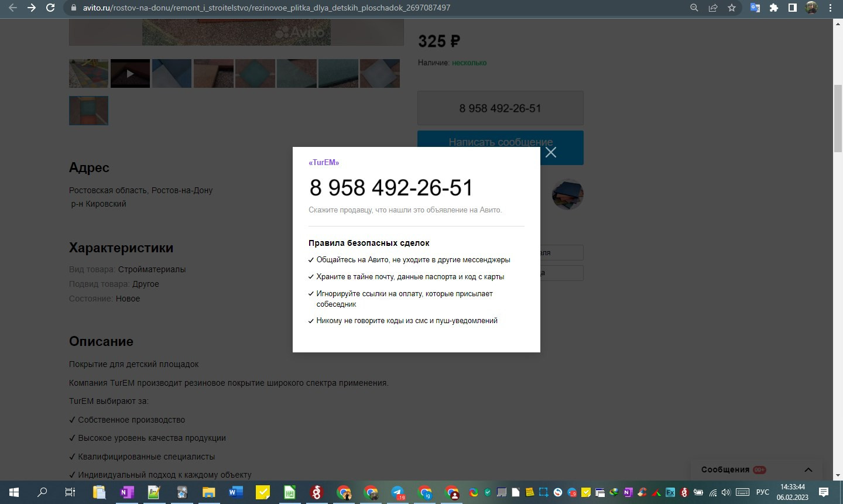The image size is (843, 504).
Task: Click the 8 958 492-26-51 phone button
Action: [501, 108]
